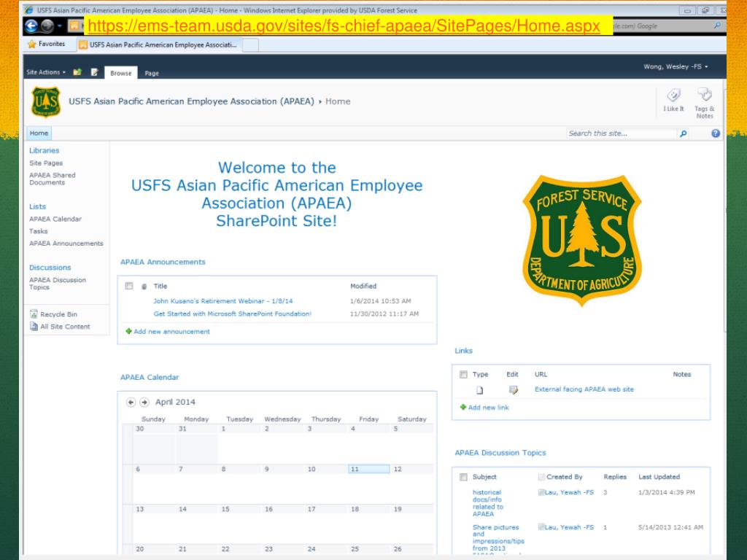Image resolution: width=747 pixels, height=560 pixels.
Task: Open the Lists sidebar heading
Action: point(38,206)
